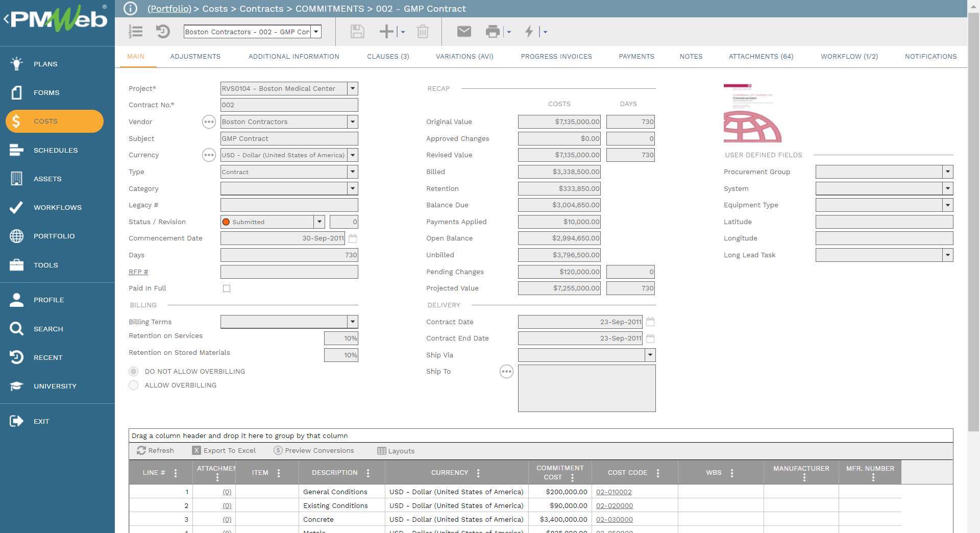Click Export To Excel button
The height and width of the screenshot is (533, 980).
pyautogui.click(x=224, y=450)
